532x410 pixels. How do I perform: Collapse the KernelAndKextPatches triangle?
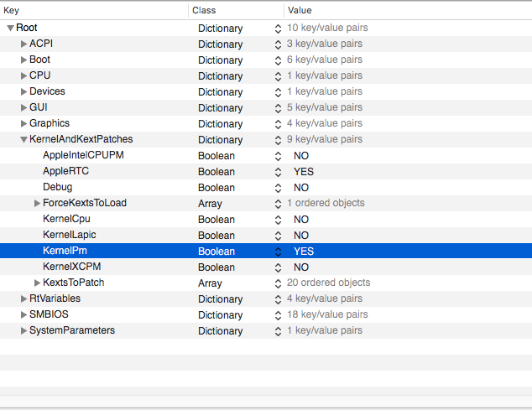pos(23,140)
